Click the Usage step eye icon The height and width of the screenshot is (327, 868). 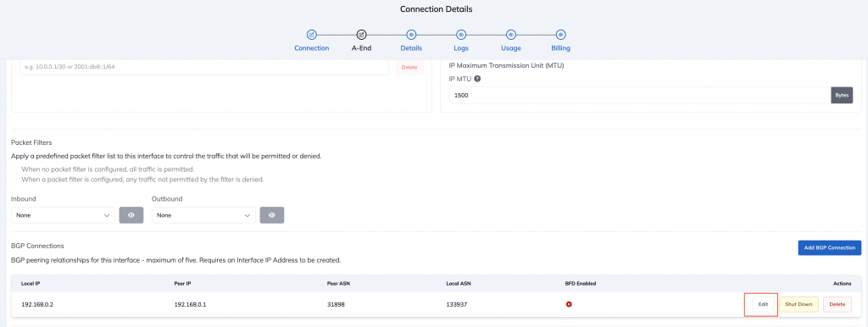[x=511, y=34]
